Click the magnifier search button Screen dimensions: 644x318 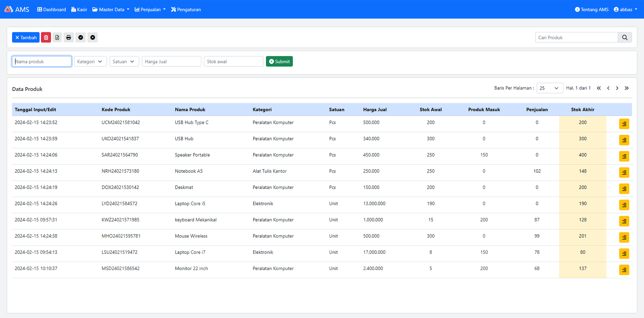(x=625, y=38)
